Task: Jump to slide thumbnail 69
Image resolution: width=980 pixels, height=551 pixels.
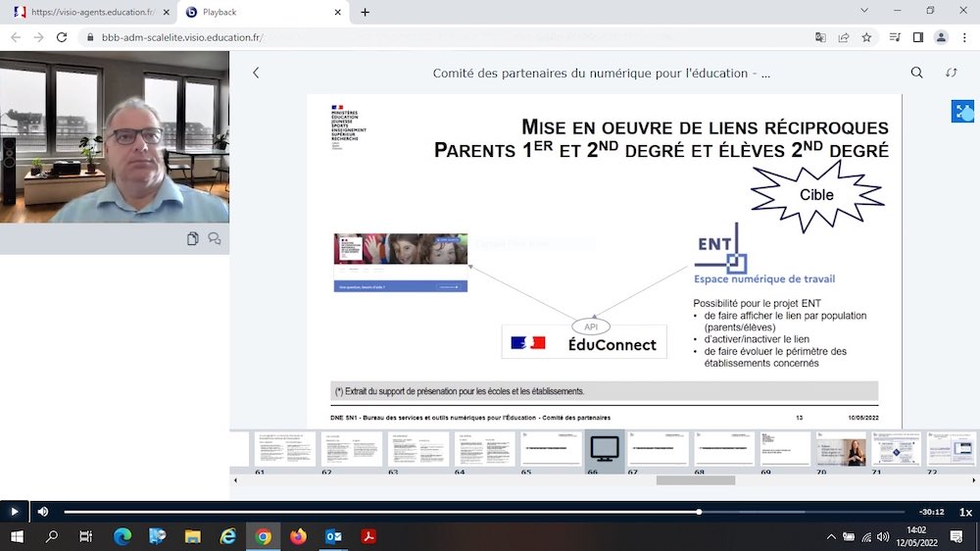Action: pos(785,448)
